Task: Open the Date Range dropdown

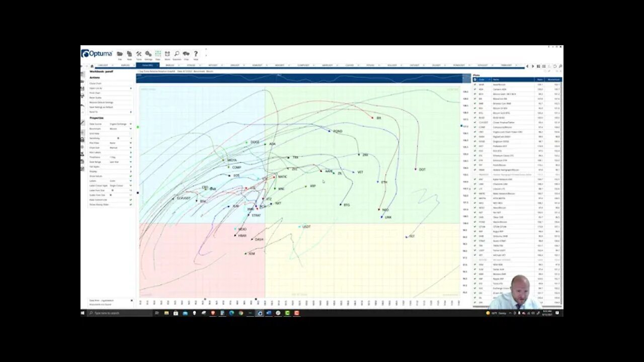Action: pyautogui.click(x=121, y=162)
